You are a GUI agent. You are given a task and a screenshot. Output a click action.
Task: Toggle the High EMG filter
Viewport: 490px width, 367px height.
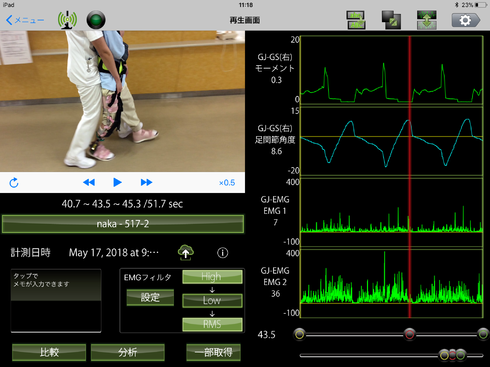(x=212, y=277)
